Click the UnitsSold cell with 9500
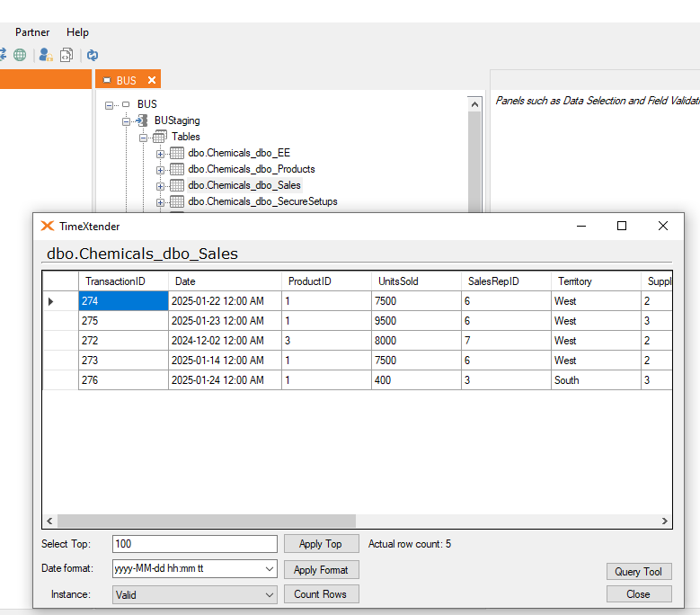This screenshot has height=615, width=700. click(x=416, y=321)
